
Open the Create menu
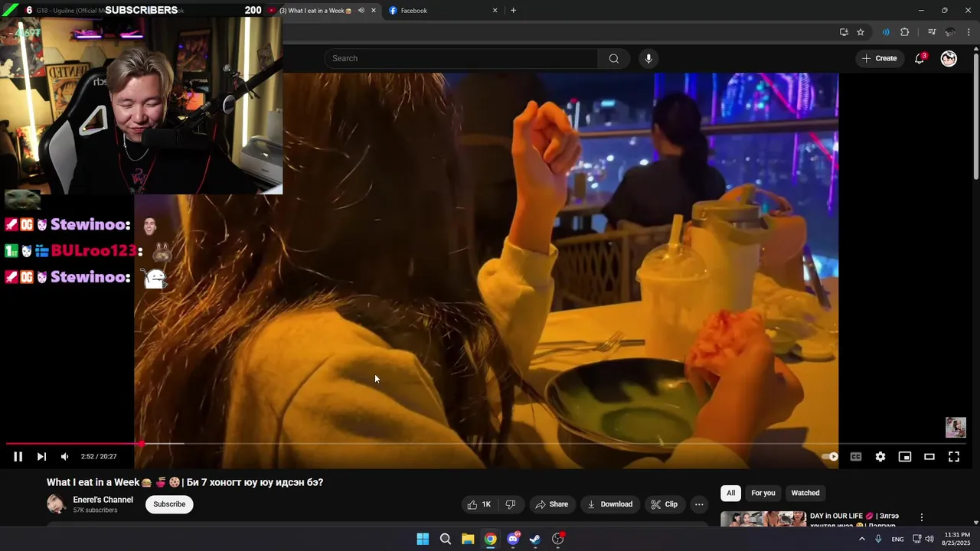(879, 58)
